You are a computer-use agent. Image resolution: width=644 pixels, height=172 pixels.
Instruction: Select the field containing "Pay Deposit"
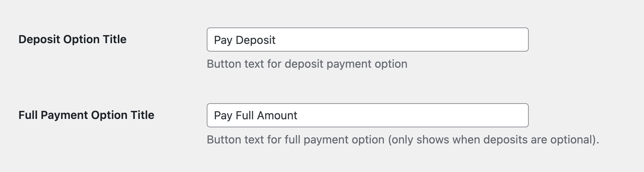tap(367, 40)
